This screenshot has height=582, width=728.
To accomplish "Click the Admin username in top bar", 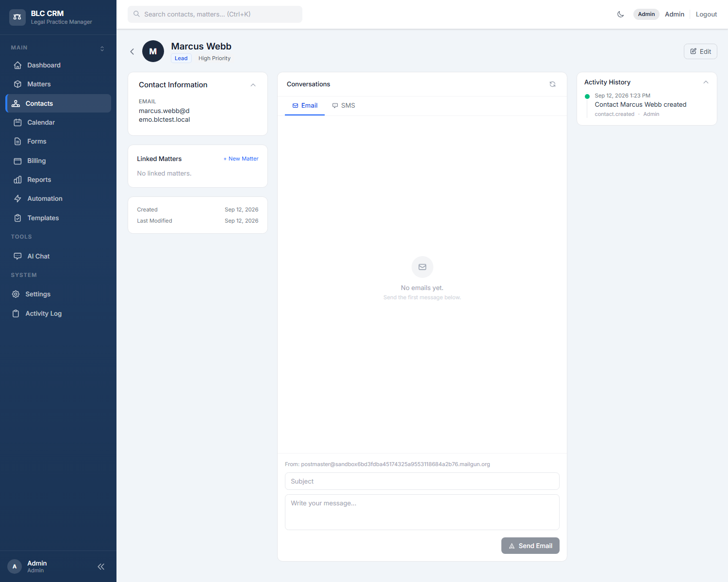I will coord(675,14).
